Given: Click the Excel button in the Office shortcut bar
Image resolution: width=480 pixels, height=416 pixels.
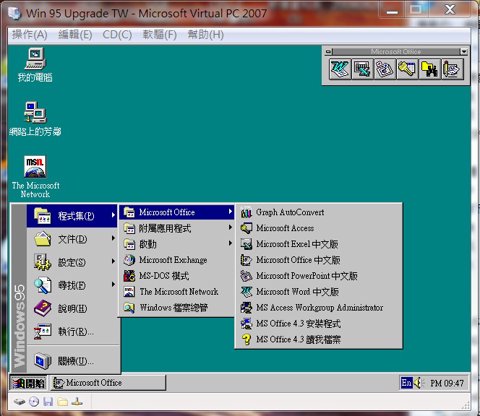Looking at the screenshot, I should coord(362,69).
